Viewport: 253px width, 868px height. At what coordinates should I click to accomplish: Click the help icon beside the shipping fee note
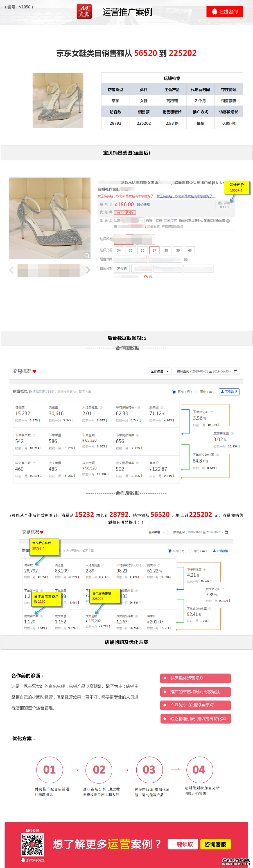coord(228,221)
